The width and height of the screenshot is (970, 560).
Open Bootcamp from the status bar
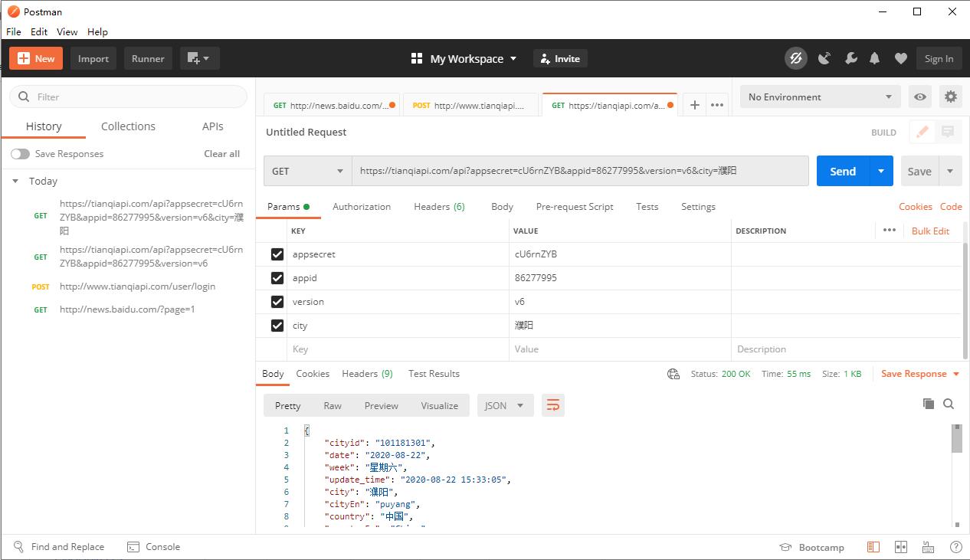click(x=811, y=547)
